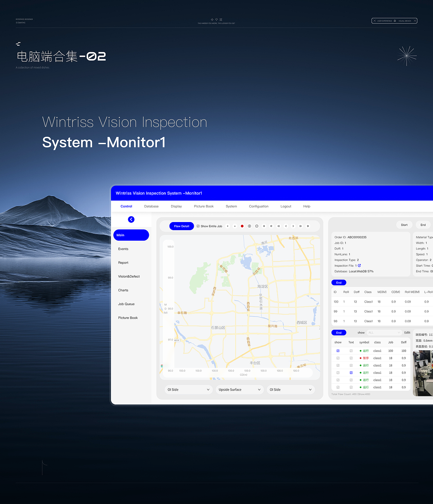This screenshot has width=433, height=504.
Task: Click the small left triangle toolbar icon
Action: point(228,226)
